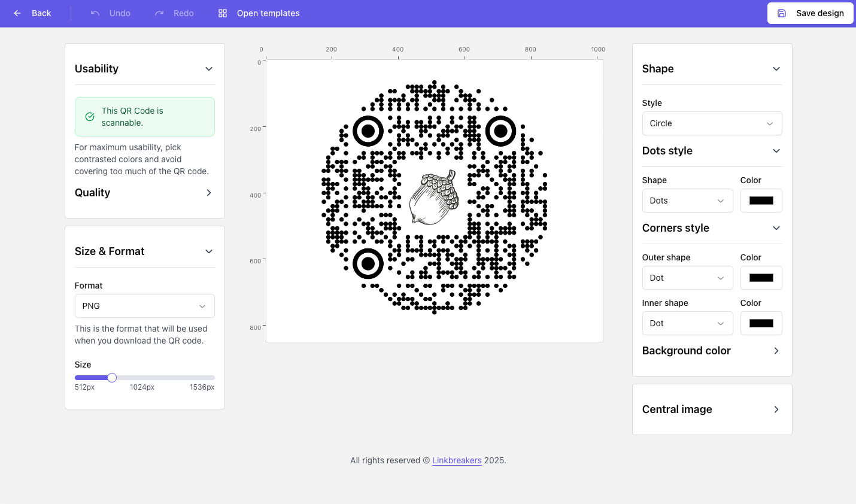Open the PNG format dropdown
The height and width of the screenshot is (504, 856).
144,306
